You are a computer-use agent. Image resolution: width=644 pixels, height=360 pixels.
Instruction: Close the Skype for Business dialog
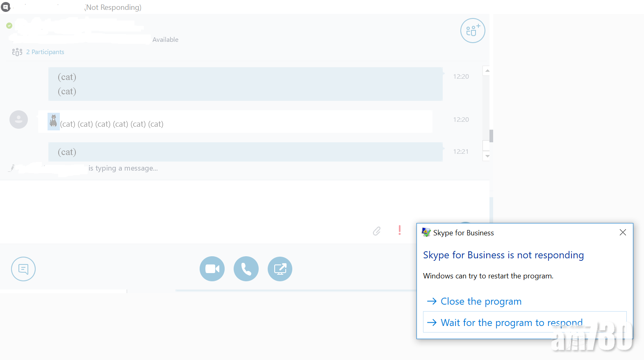(623, 232)
